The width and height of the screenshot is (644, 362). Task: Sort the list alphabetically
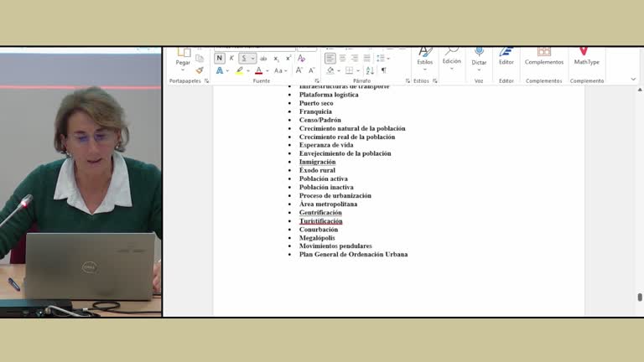pos(370,70)
